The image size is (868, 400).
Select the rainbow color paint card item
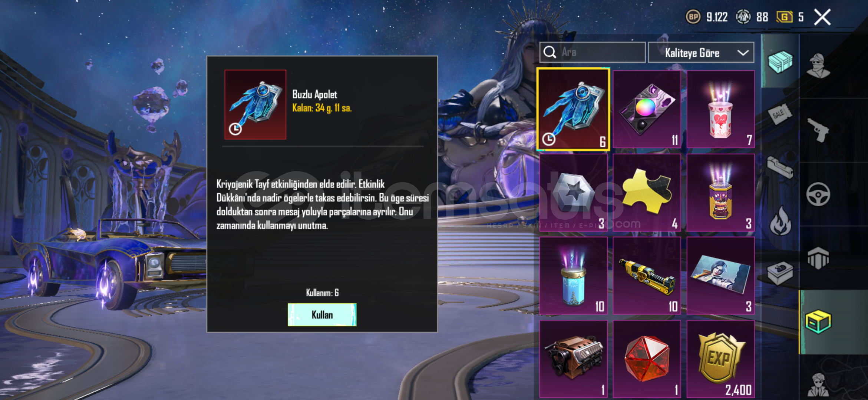point(647,110)
